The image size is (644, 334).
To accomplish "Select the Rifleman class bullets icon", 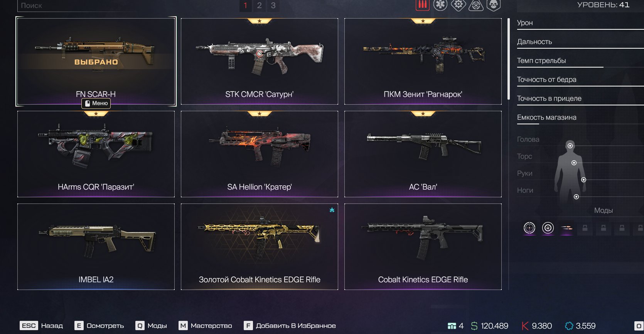I will click(422, 5).
